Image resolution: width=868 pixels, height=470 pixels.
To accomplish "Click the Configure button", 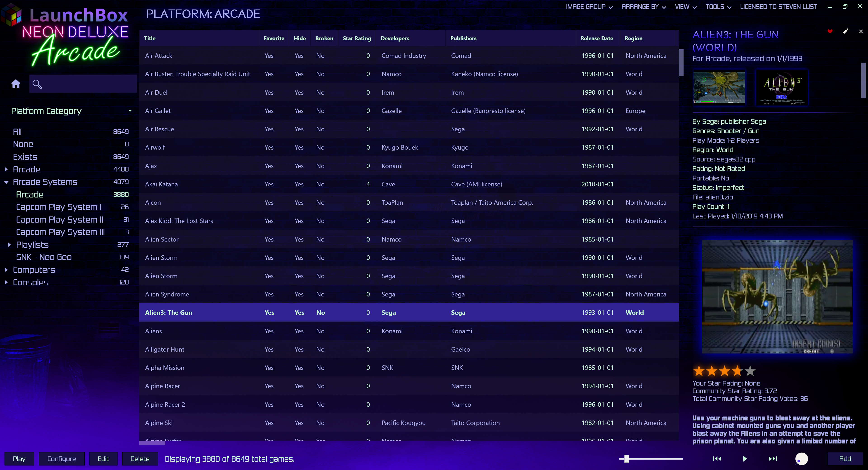I will pyautogui.click(x=62, y=458).
